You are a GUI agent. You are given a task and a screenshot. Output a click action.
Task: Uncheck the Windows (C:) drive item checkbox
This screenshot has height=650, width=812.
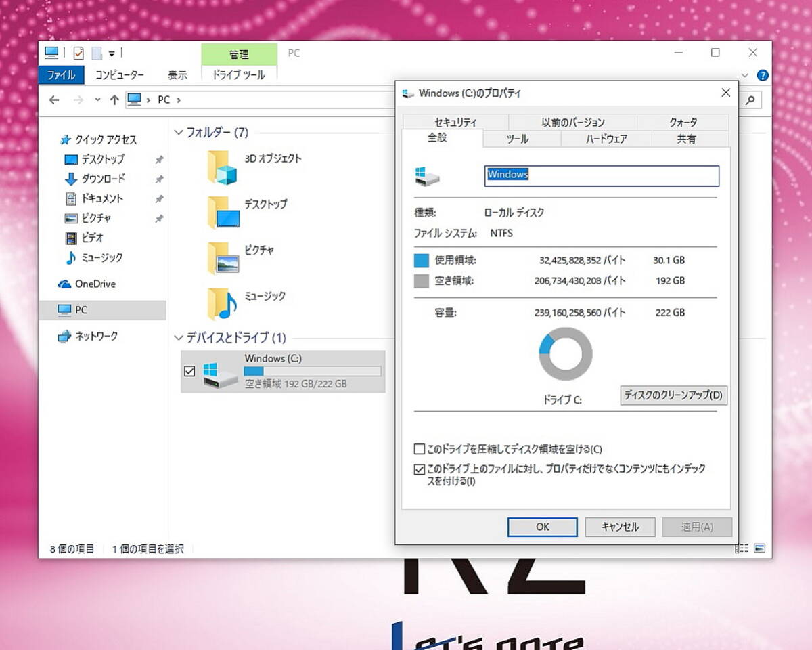[189, 371]
